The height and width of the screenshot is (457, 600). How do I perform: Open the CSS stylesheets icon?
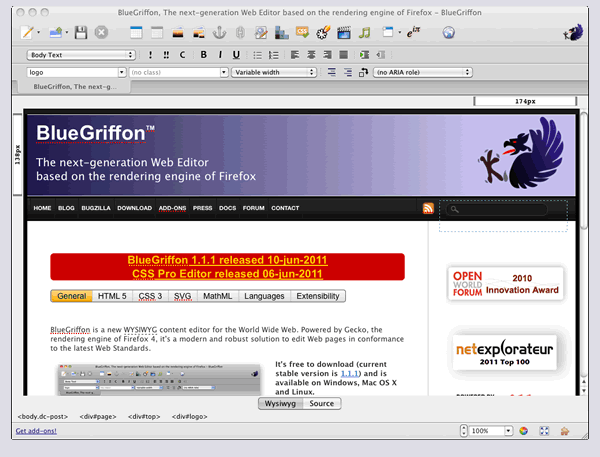302,32
